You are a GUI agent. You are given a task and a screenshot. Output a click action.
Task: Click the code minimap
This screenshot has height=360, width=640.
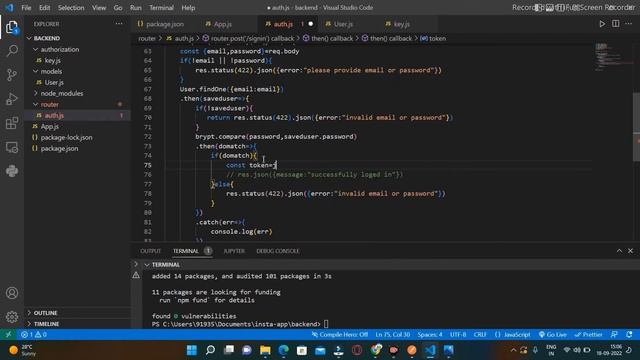(612, 56)
